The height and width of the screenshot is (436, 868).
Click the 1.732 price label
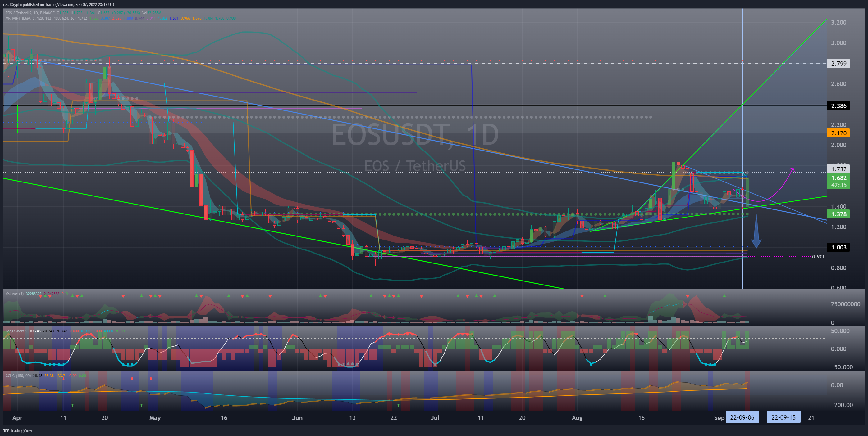pos(838,169)
